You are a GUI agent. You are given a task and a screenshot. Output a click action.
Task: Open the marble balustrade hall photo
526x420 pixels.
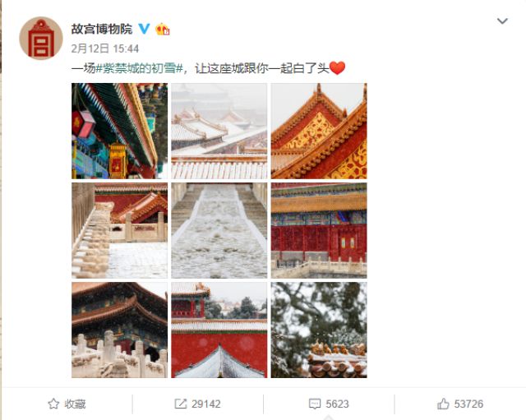click(119, 330)
